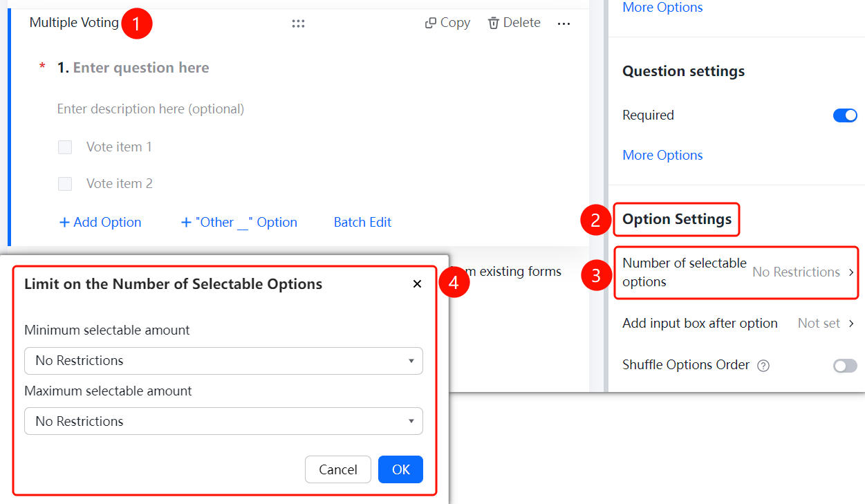This screenshot has height=504, width=865.
Task: Click the Option Settings heading
Action: (x=677, y=219)
